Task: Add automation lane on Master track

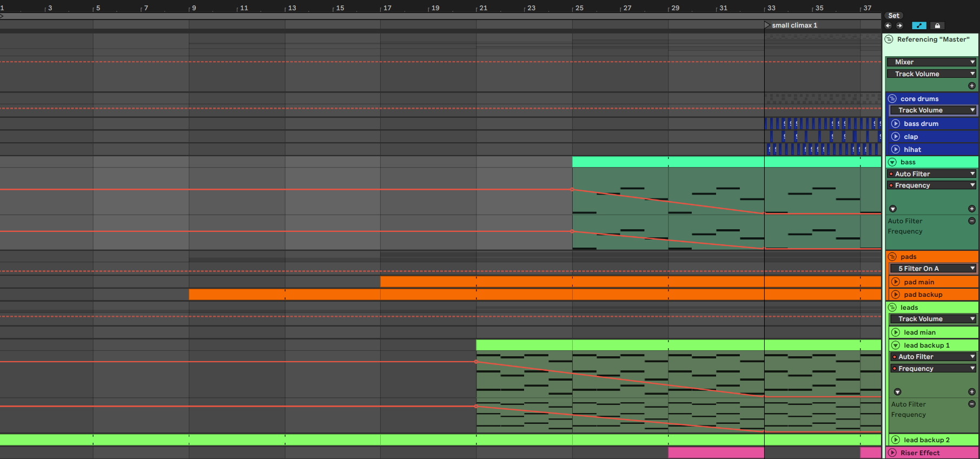Action: (x=971, y=86)
